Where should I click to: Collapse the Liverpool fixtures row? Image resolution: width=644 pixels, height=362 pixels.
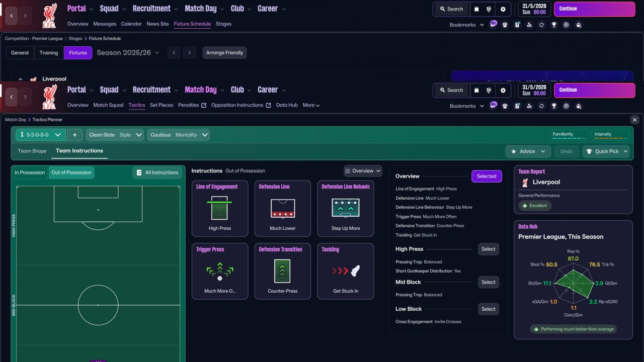pos(21,79)
